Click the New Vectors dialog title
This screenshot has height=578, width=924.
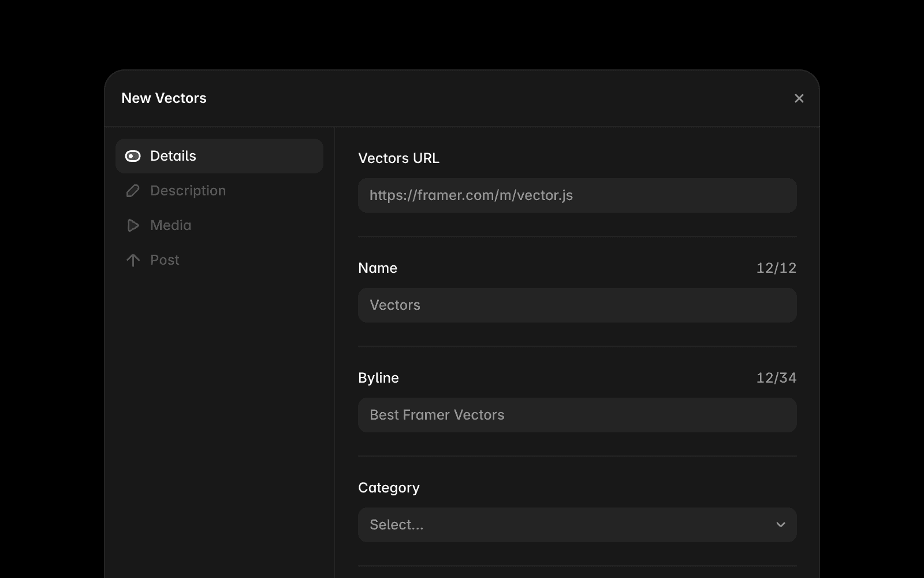164,98
